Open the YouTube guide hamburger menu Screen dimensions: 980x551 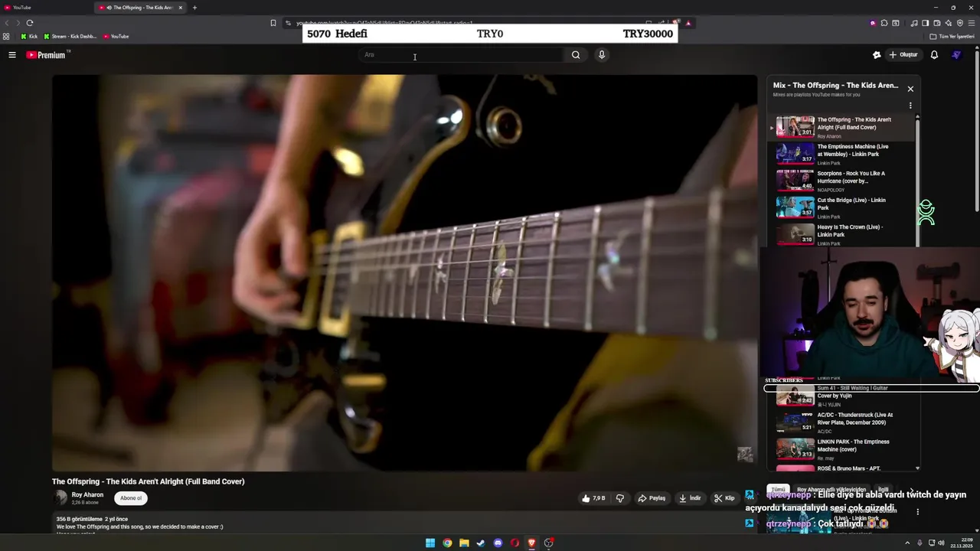click(12, 54)
